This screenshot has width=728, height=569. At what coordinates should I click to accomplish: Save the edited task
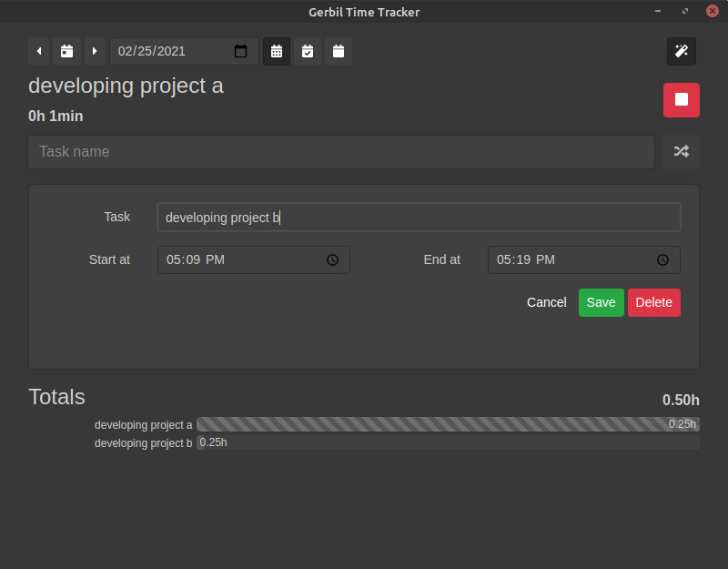tap(602, 303)
